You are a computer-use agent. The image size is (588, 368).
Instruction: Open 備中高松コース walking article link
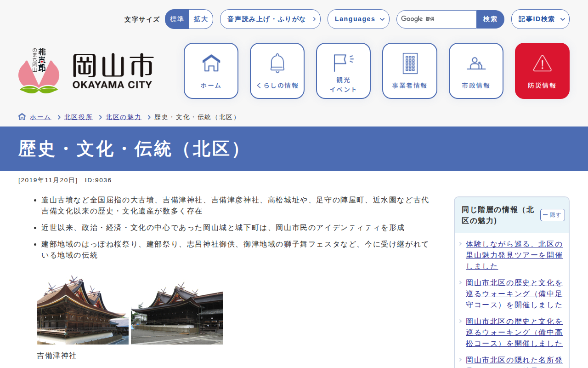click(x=514, y=333)
